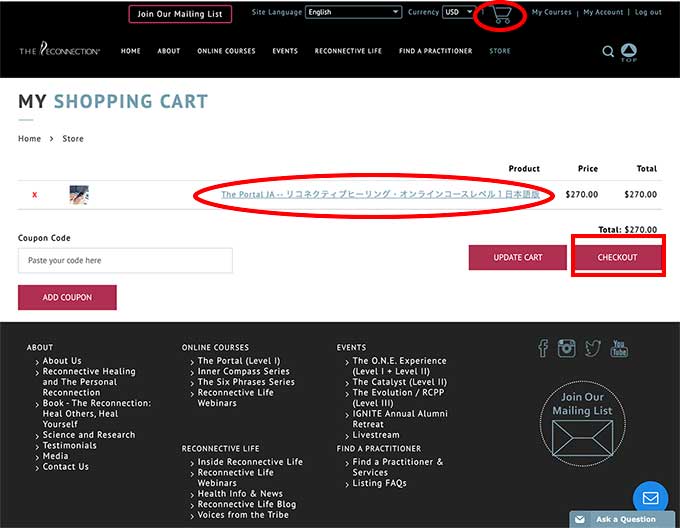680x528 pixels.
Task: Open Inner Compass Series footer link
Action: [x=244, y=371]
